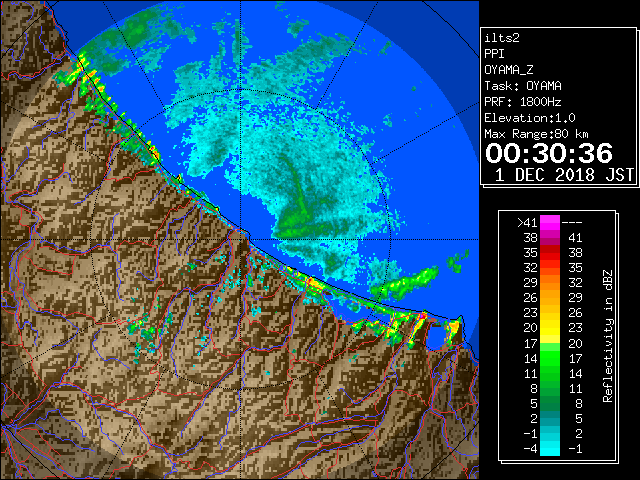Click the 'Reflectivity in dBZ' axis label
640x480 pixels.
click(608, 336)
